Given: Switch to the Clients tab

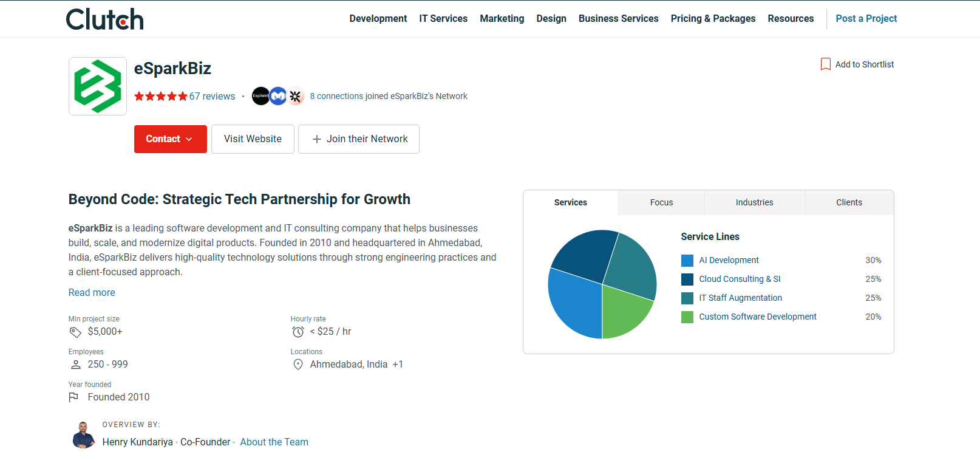Looking at the screenshot, I should click(x=849, y=202).
